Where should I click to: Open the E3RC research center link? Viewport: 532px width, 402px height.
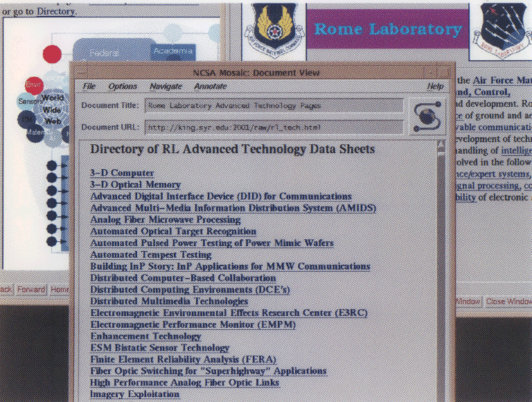(x=229, y=313)
